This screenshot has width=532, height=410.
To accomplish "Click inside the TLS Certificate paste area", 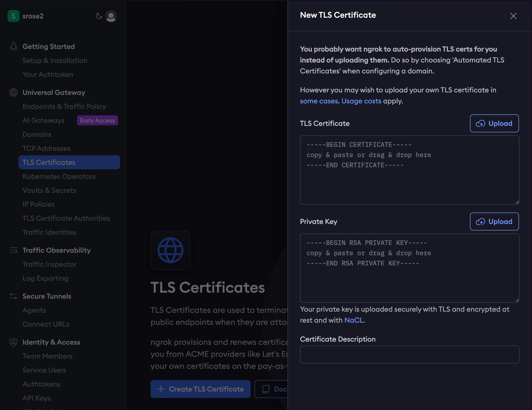I will coord(409,170).
